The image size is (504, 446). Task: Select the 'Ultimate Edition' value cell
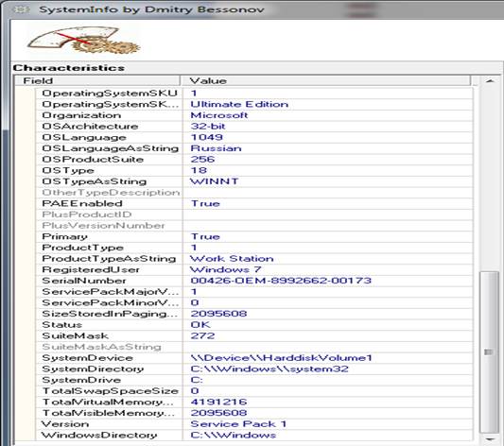239,104
